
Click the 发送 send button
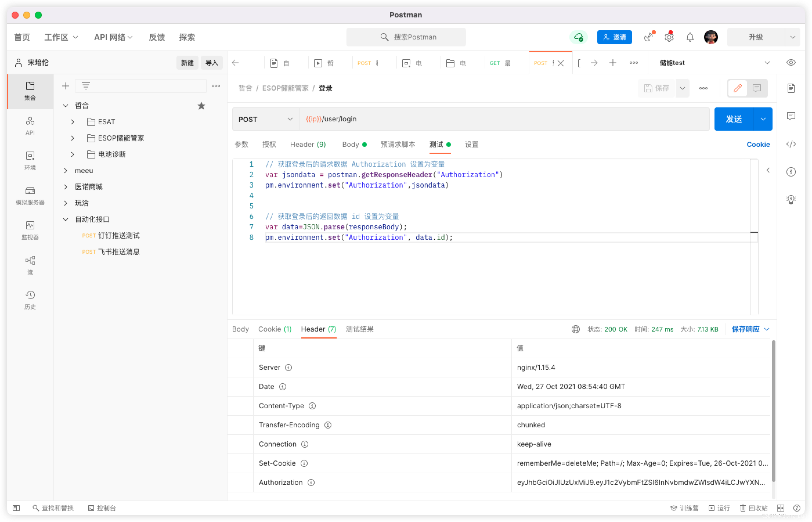click(x=733, y=119)
